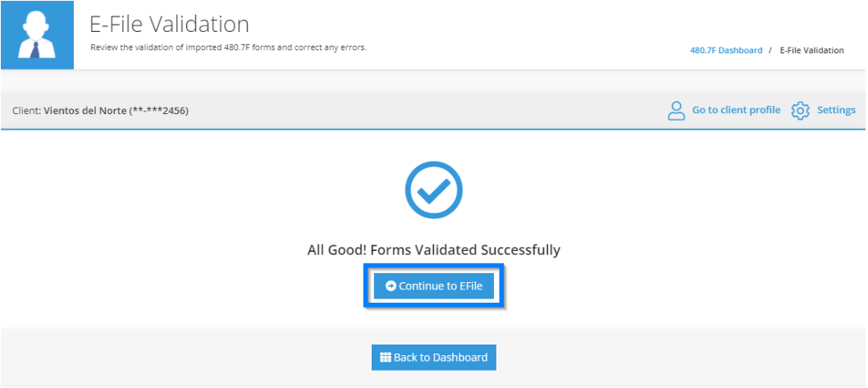868x388 pixels.
Task: Go to client profile text link
Action: (736, 110)
